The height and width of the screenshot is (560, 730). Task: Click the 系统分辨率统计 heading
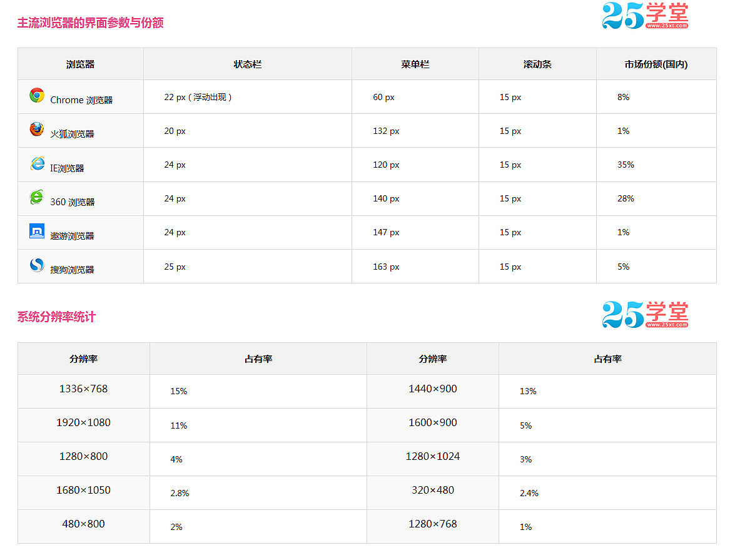pos(56,317)
